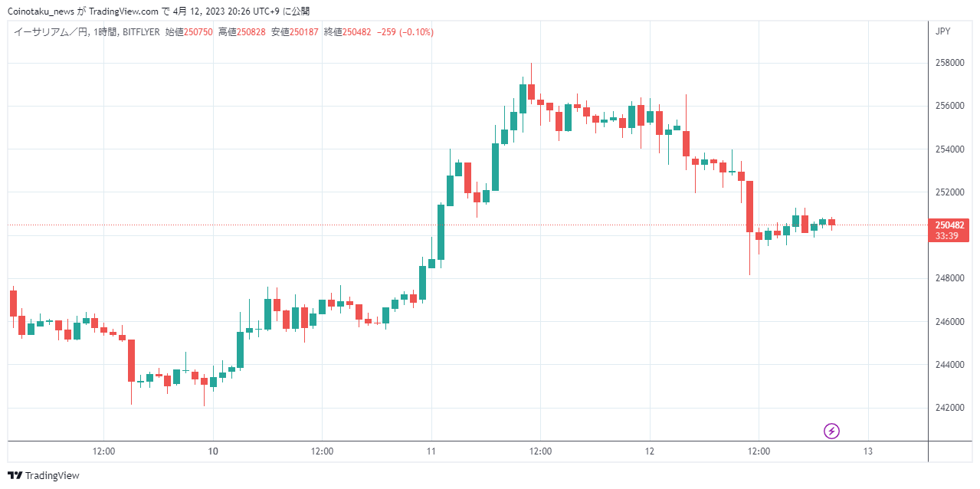
Task: Click the date label 11 on time axis
Action: click(x=431, y=451)
